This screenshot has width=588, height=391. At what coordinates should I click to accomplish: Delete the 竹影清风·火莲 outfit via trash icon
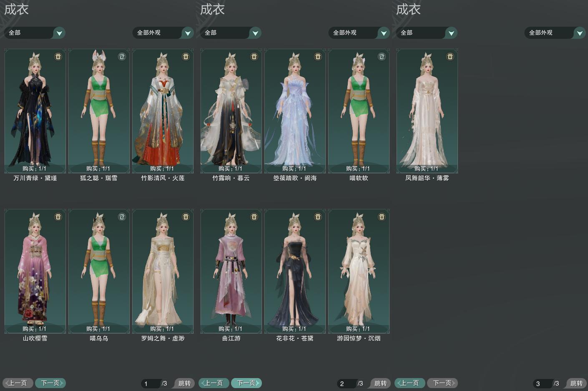(186, 56)
